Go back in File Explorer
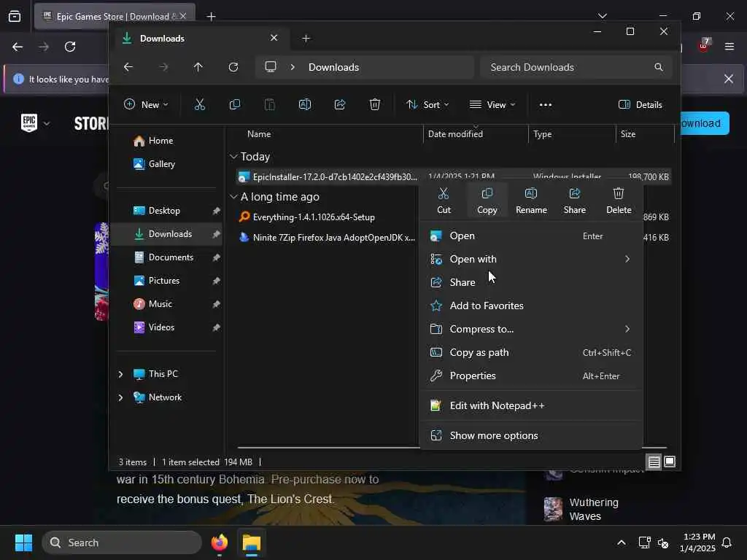The image size is (747, 560). [x=128, y=67]
